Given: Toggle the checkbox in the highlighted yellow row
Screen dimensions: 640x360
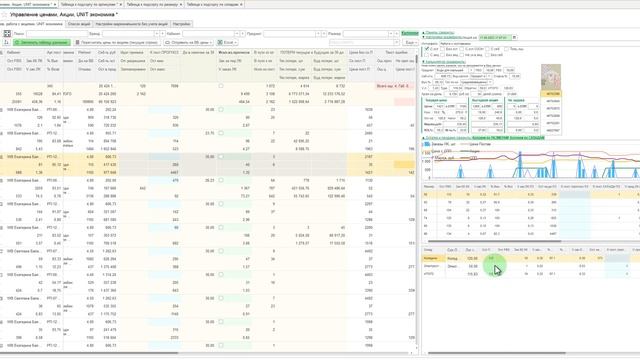Looking at the screenshot, I should pyautogui.click(x=221, y=157).
